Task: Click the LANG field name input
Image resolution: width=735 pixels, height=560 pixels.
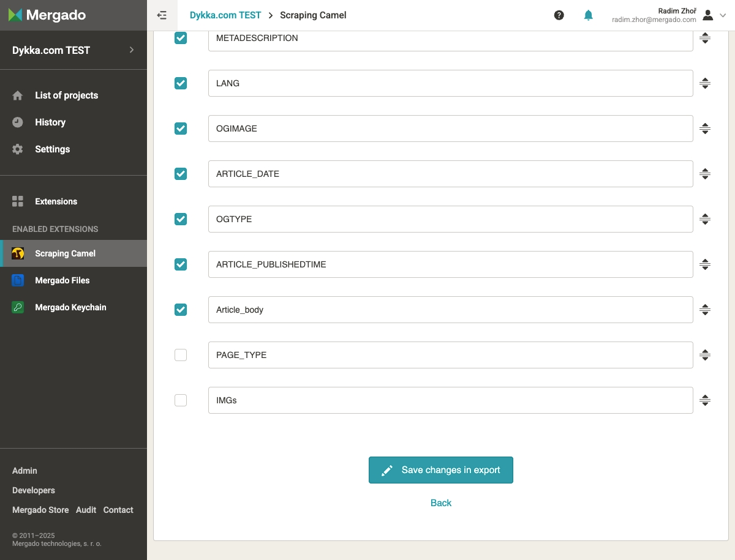Action: [450, 83]
